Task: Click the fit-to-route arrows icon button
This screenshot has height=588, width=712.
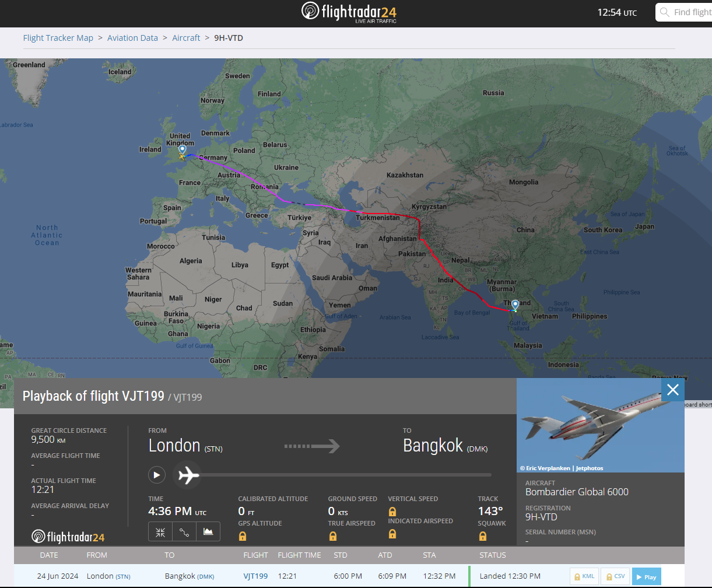Action: pos(160,531)
